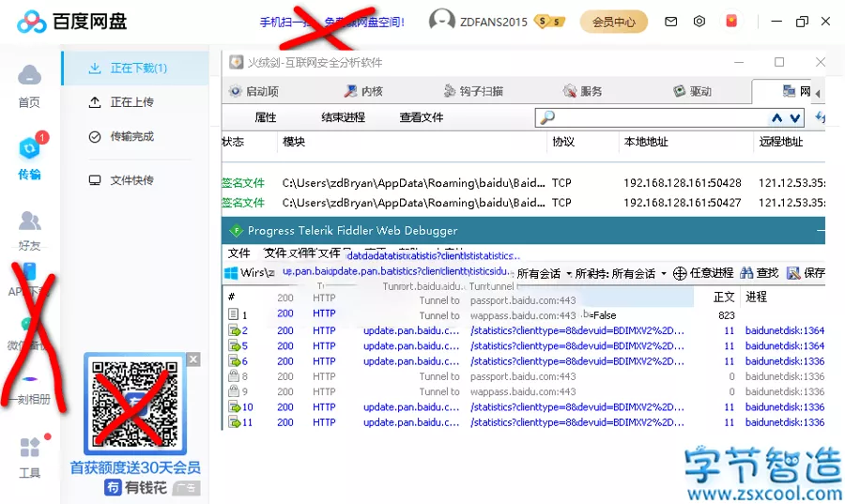The image size is (845, 504).
Task: Click 任意进程 target icon in Fiddler
Action: tap(680, 273)
